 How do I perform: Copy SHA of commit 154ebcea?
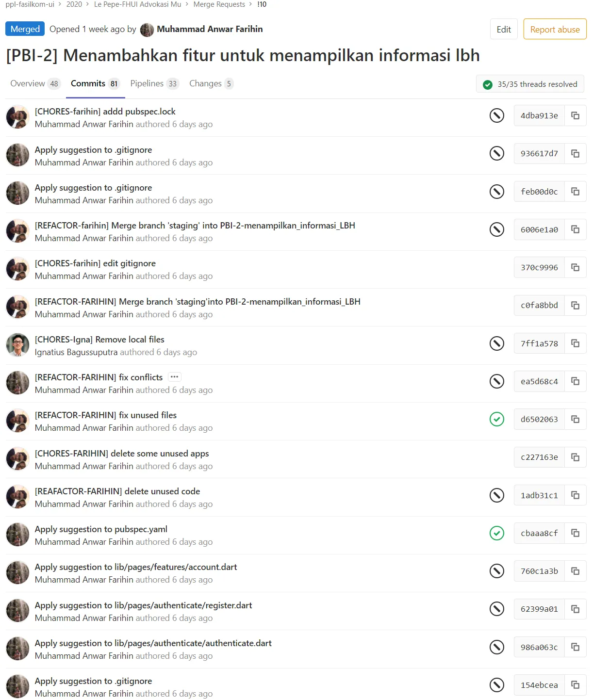pyautogui.click(x=576, y=685)
